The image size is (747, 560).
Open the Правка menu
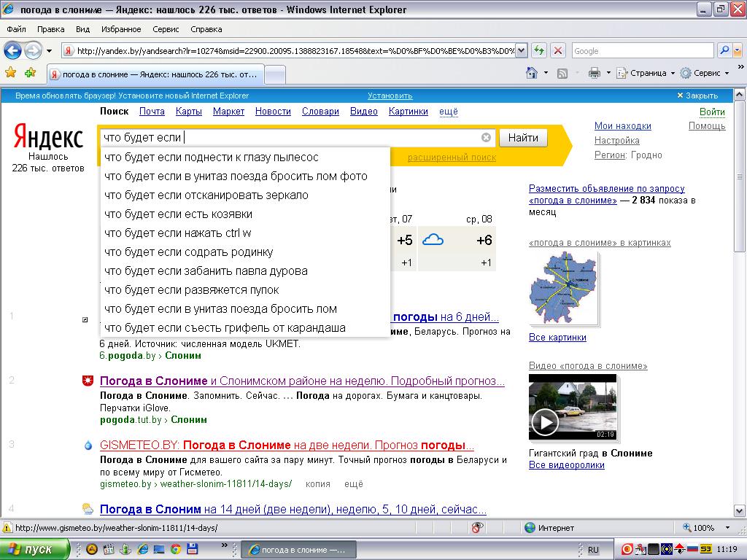50,29
